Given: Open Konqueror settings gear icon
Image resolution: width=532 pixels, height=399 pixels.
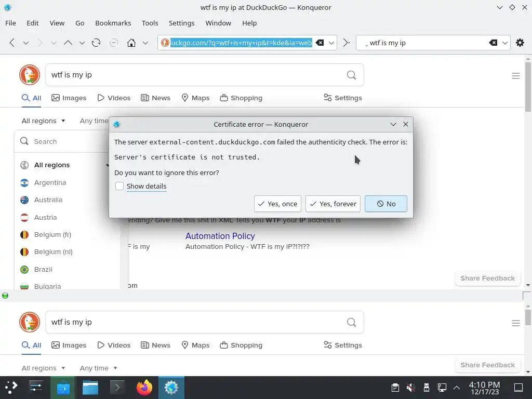Looking at the screenshot, I should pyautogui.click(x=520, y=43).
